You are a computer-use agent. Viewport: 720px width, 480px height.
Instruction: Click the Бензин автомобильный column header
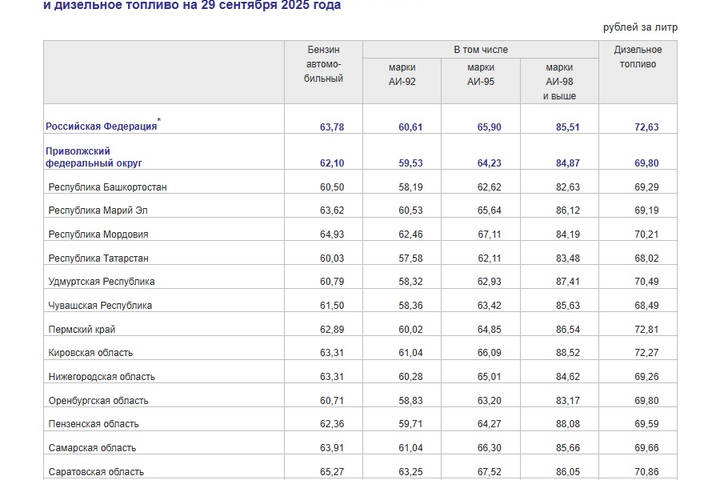[323, 64]
